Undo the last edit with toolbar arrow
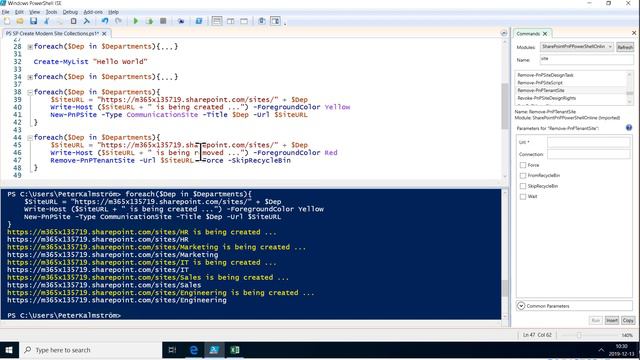640x360 pixels. (x=105, y=21)
